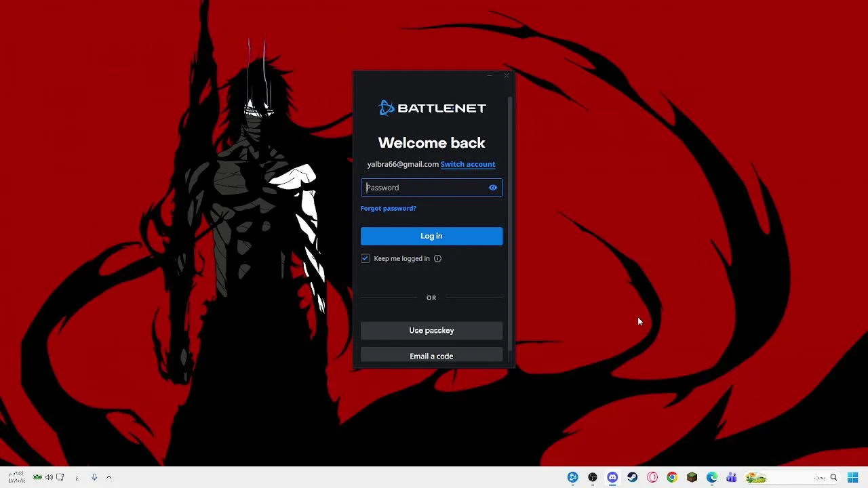The height and width of the screenshot is (488, 868).
Task: Open Microsoft Edge from the taskbar
Action: [x=712, y=478]
